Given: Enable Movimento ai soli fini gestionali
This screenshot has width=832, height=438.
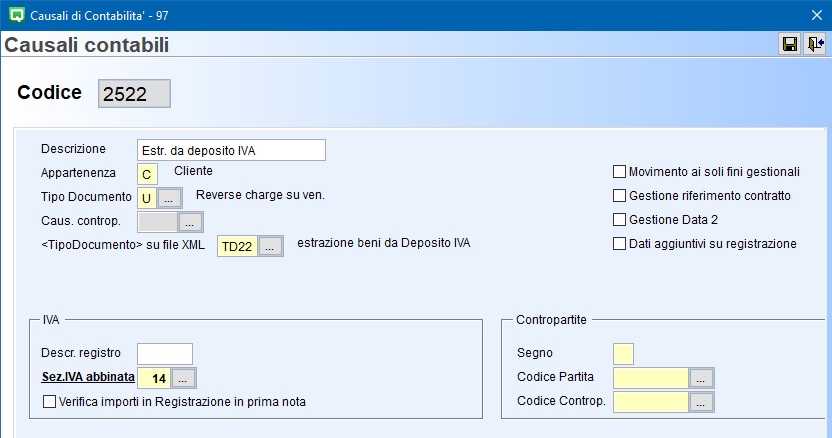Looking at the screenshot, I should 619,172.
